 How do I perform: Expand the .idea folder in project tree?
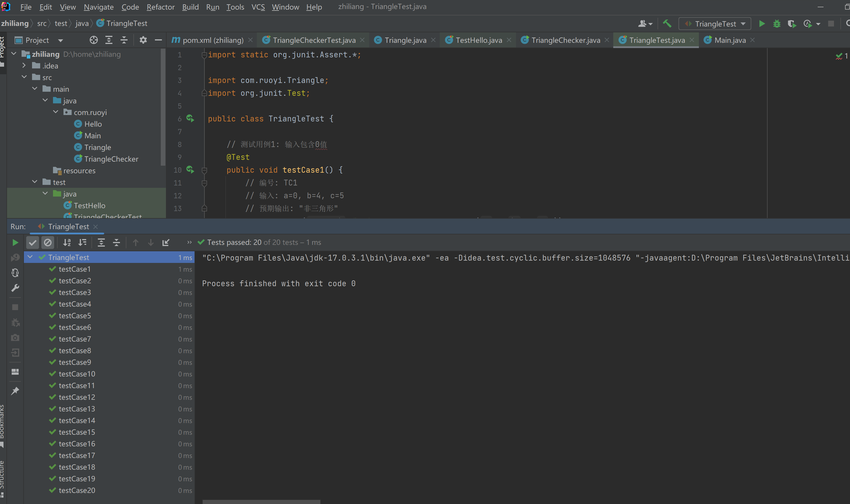click(24, 66)
